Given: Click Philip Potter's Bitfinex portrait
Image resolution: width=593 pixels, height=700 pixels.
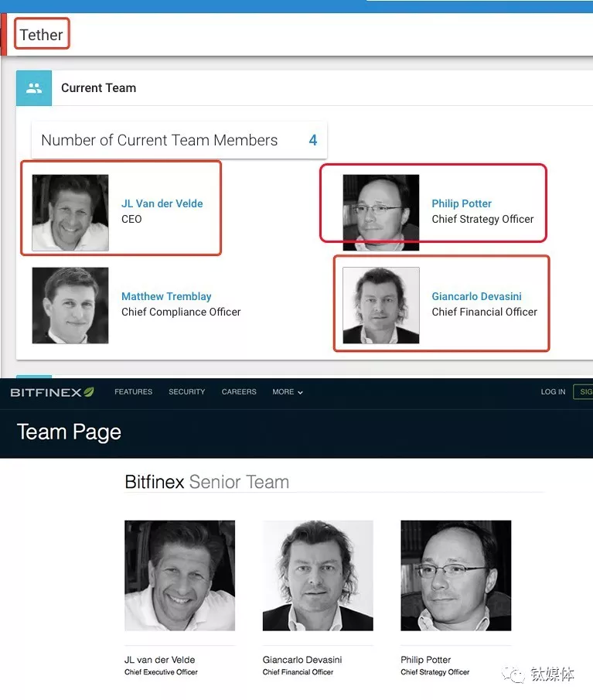Looking at the screenshot, I should (456, 575).
